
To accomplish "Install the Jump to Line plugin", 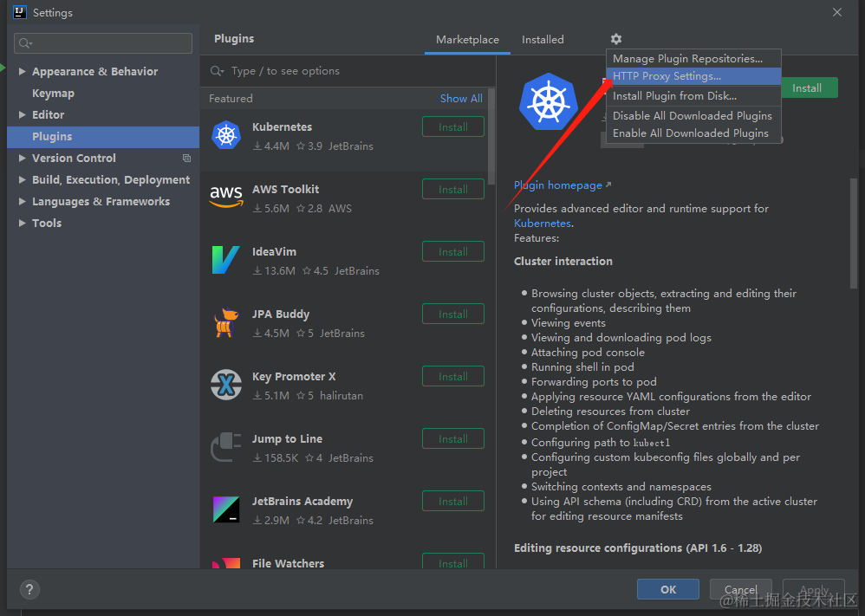I will [x=453, y=438].
